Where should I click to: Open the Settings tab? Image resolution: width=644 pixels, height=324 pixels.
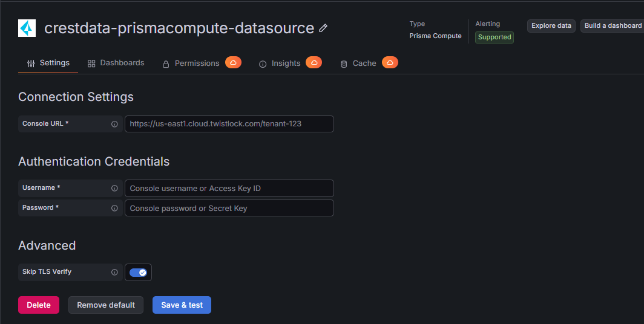(48, 63)
